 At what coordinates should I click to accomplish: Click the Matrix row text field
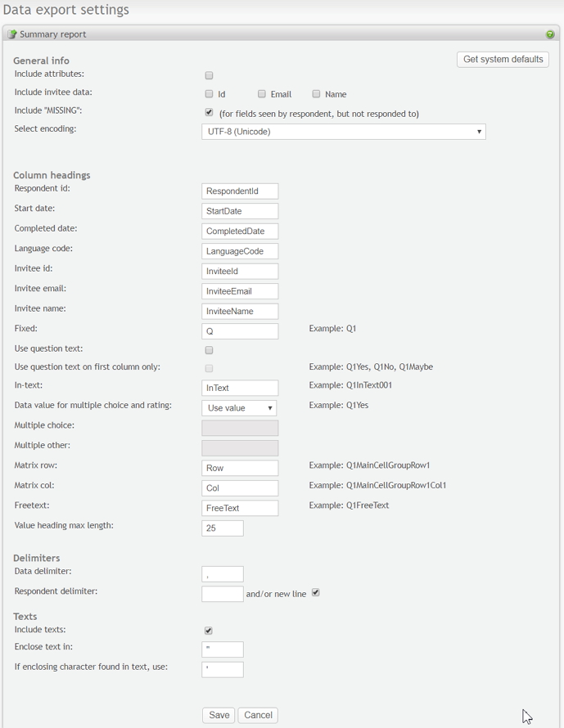pos(240,468)
